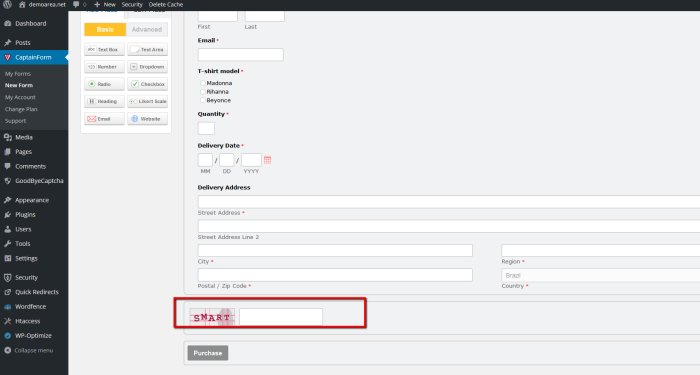Image resolution: width=700 pixels, height=375 pixels.
Task: Open Security in the admin bar
Action: pos(132,4)
